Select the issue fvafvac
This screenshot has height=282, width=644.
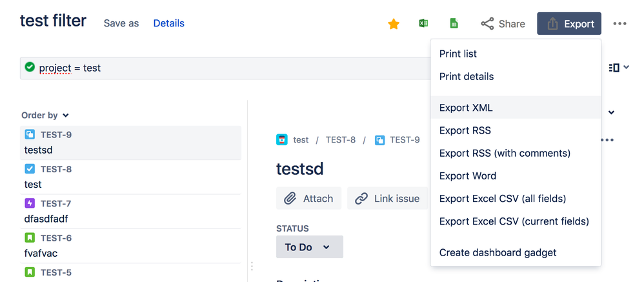click(x=130, y=246)
